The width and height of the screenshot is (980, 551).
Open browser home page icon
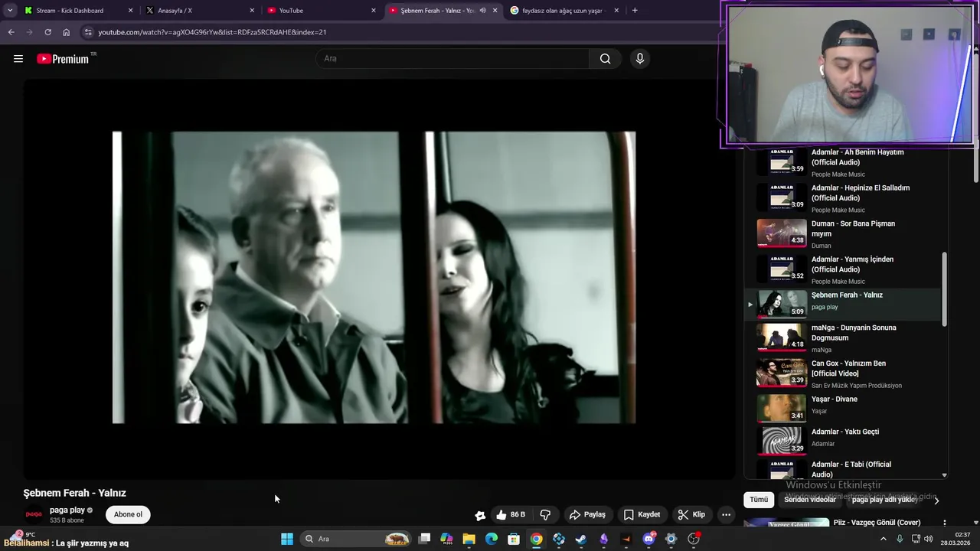tap(66, 32)
